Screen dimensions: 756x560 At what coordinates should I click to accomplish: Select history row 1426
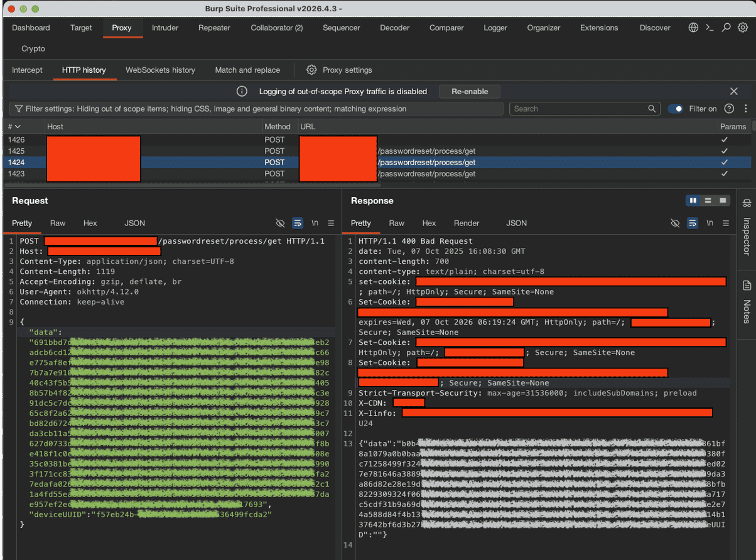377,139
